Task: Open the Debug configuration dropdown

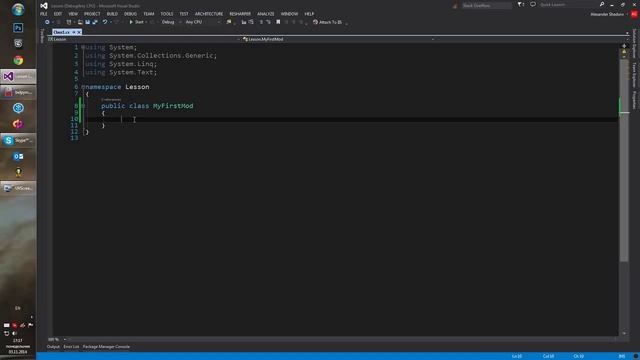Action: 171,22
